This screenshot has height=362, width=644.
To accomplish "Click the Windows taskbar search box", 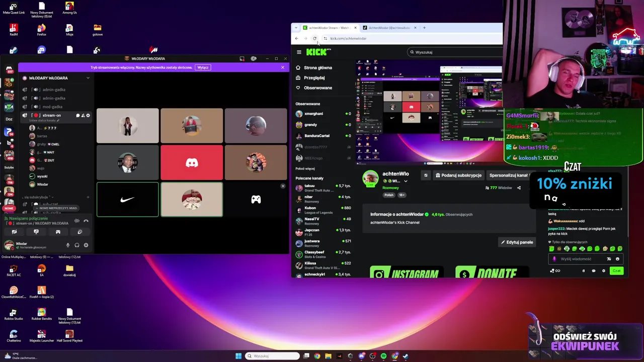I will coord(273,356).
